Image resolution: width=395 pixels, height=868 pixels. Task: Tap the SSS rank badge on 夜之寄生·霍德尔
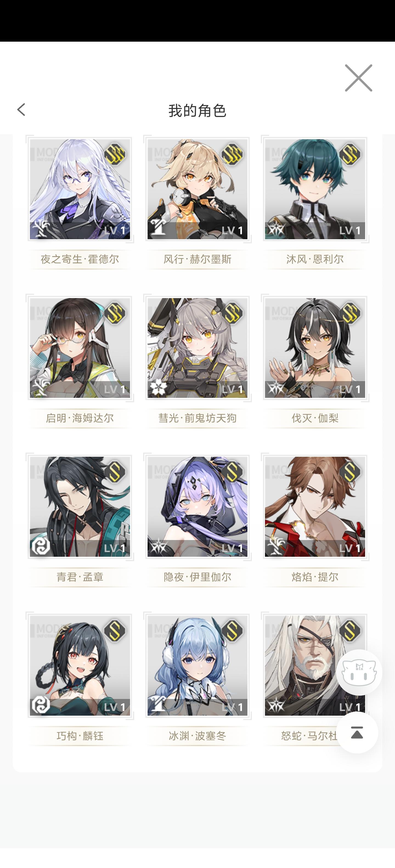pyautogui.click(x=115, y=154)
